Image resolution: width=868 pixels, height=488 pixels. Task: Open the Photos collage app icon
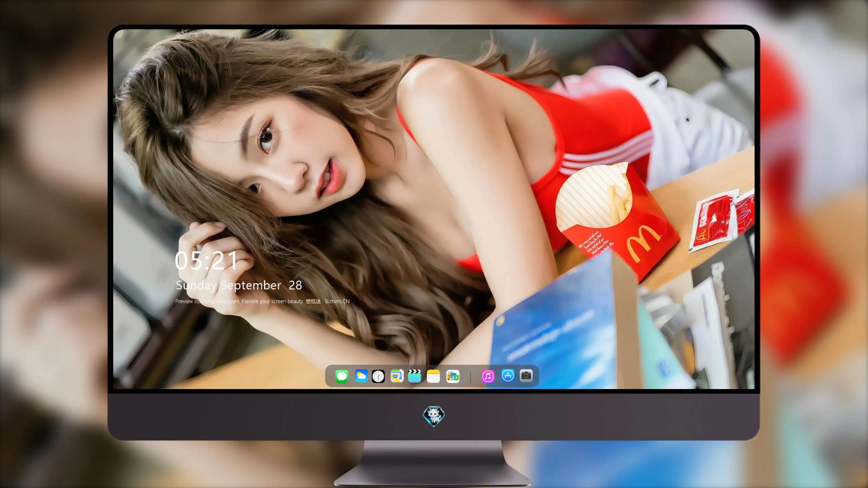(453, 376)
